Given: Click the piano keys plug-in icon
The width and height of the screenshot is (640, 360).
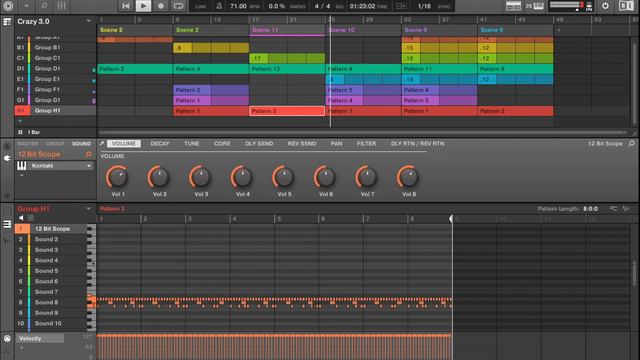Looking at the screenshot, I should tap(22, 166).
